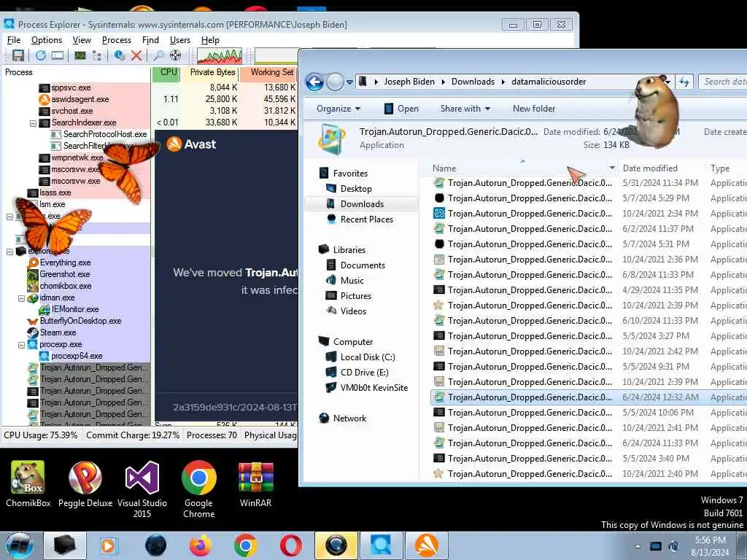This screenshot has height=560, width=747.
Task: Select Google Chrome desktop icon
Action: [x=198, y=489]
